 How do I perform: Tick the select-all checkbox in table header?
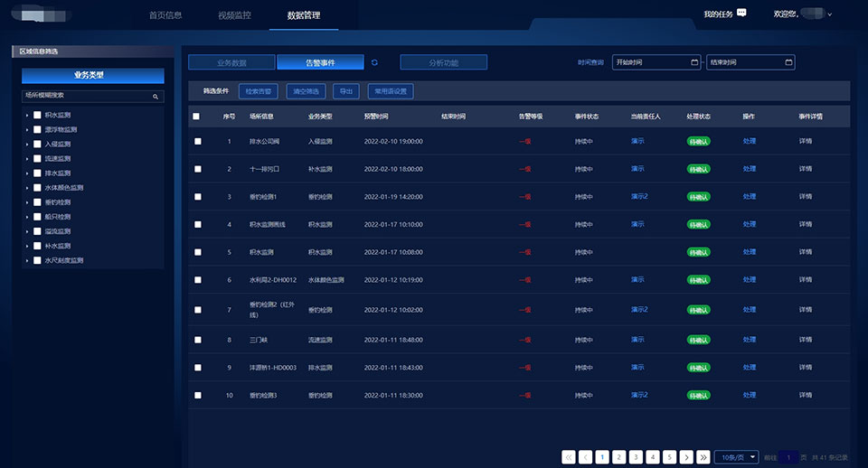[x=196, y=117]
